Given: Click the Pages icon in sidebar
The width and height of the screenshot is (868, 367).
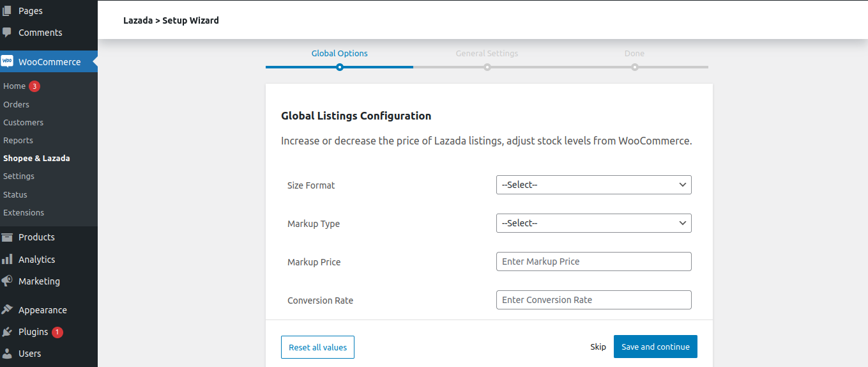Looking at the screenshot, I should click(x=7, y=11).
